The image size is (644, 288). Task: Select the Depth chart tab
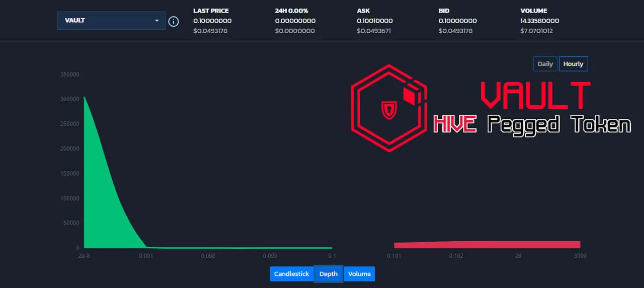point(329,274)
